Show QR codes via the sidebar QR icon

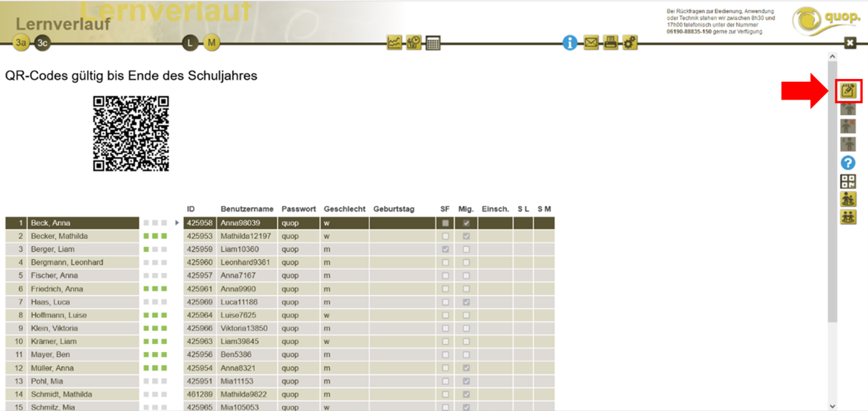(x=849, y=181)
